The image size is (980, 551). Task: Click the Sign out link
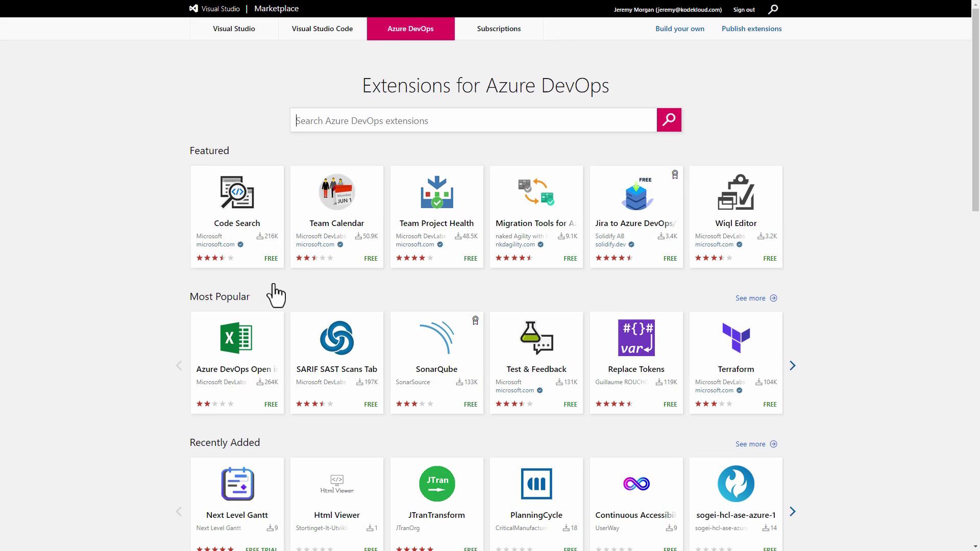744,9
